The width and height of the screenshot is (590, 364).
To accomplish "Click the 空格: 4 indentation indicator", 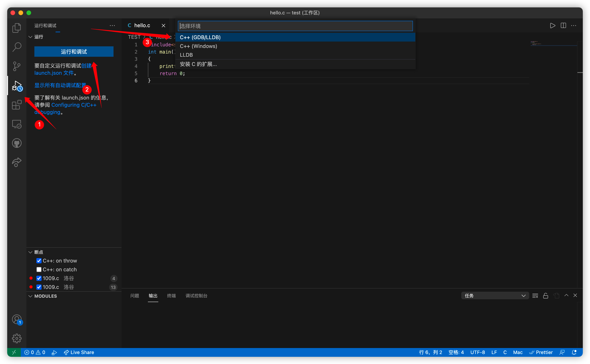I will coord(456,352).
